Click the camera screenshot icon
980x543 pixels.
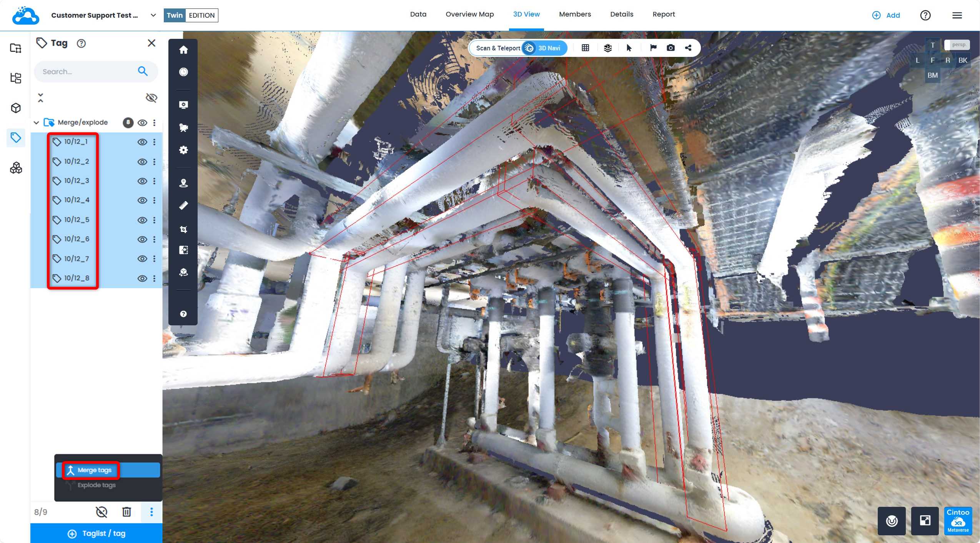click(x=670, y=48)
